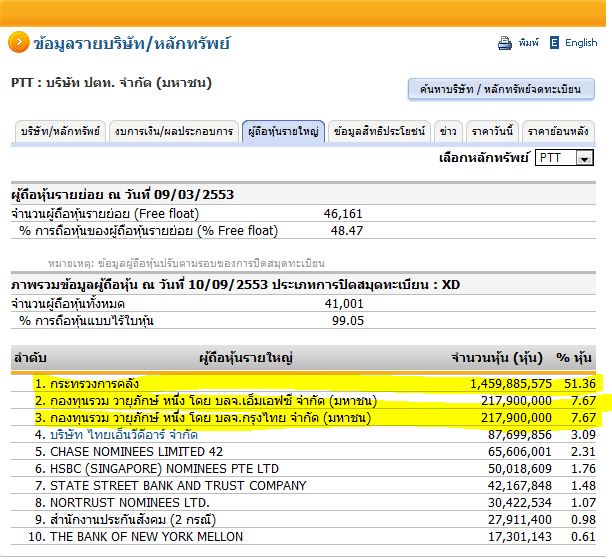Image resolution: width=612 pixels, height=559 pixels.
Task: Select share count 1,459,885,575
Action: (511, 384)
